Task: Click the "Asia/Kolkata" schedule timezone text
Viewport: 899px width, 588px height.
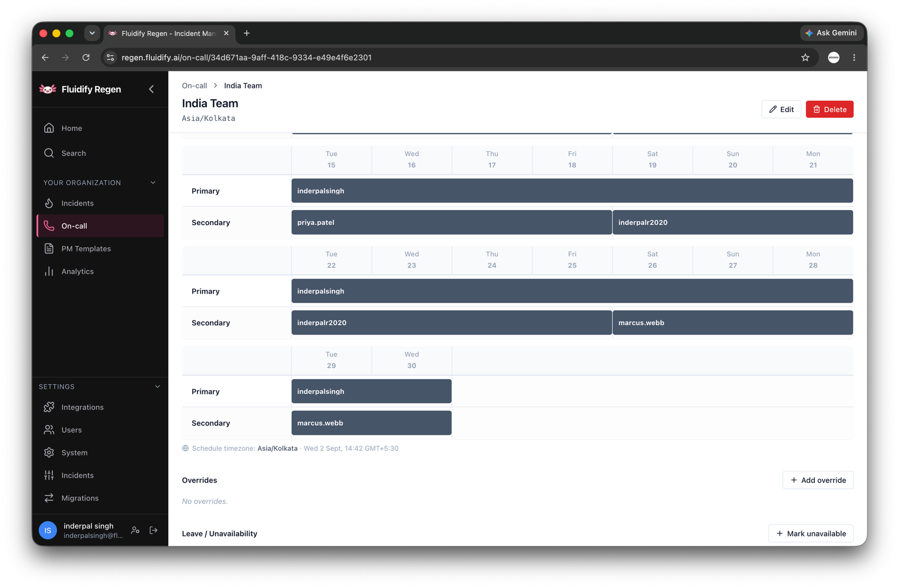Action: (x=277, y=448)
